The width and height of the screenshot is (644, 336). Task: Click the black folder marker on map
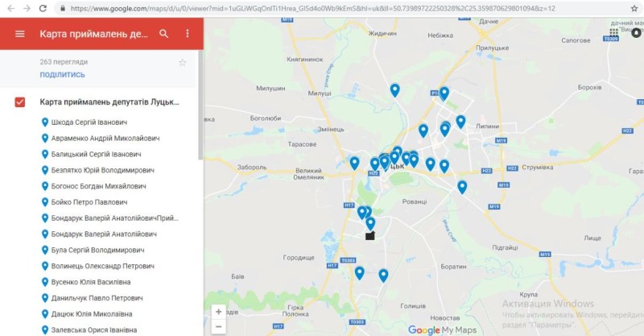coord(370,236)
